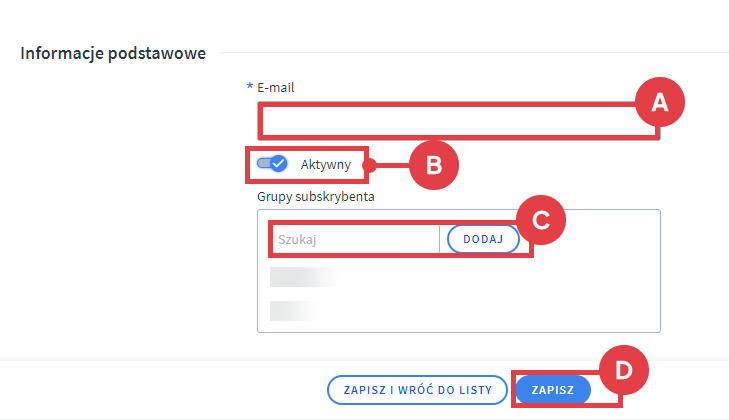Click the E-mail field label
This screenshot has height=420, width=729.
coord(275,87)
